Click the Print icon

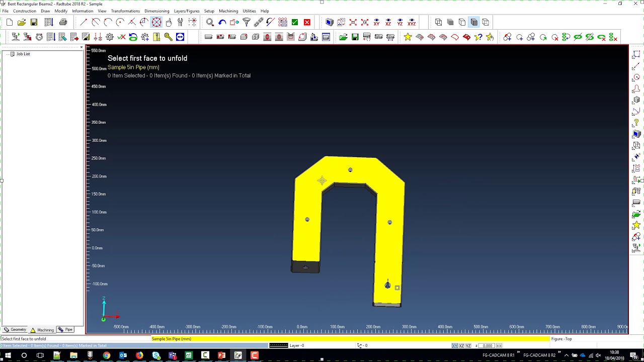(63, 22)
